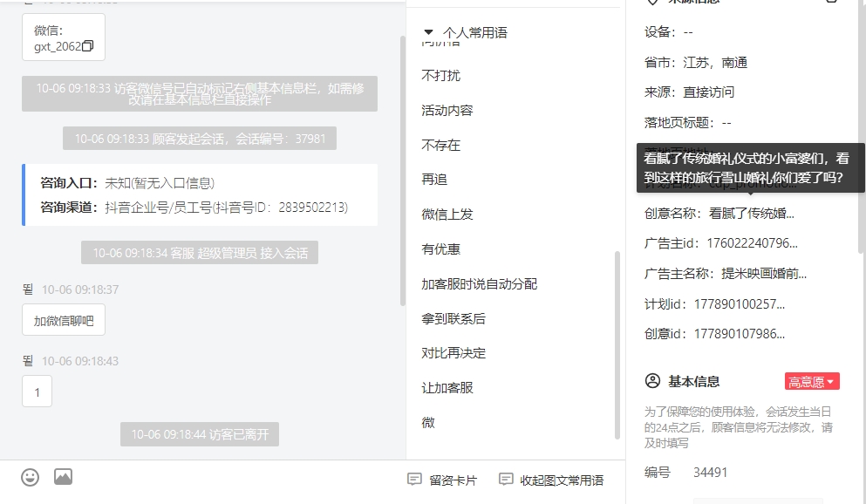Open the emoji picker
The image size is (866, 504).
click(31, 477)
